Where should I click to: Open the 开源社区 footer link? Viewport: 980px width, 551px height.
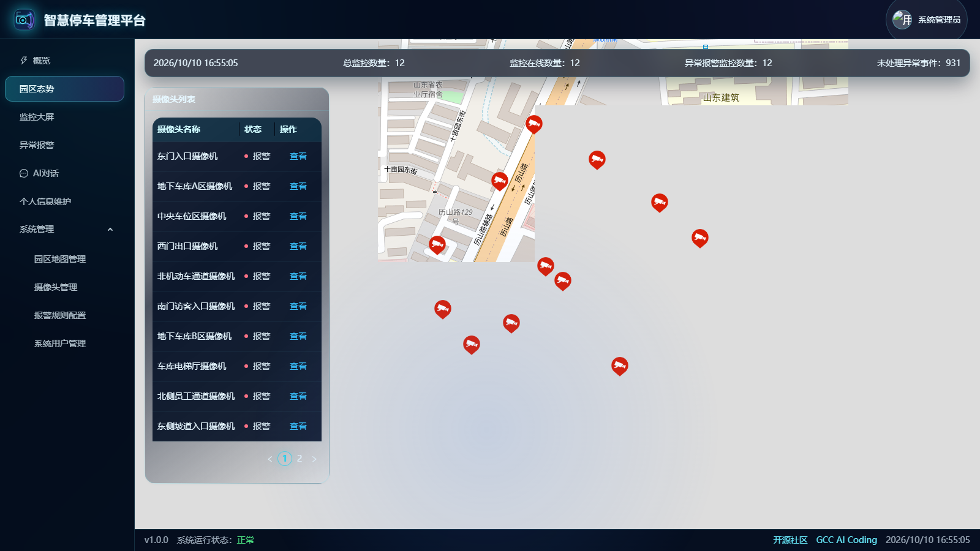click(x=790, y=540)
